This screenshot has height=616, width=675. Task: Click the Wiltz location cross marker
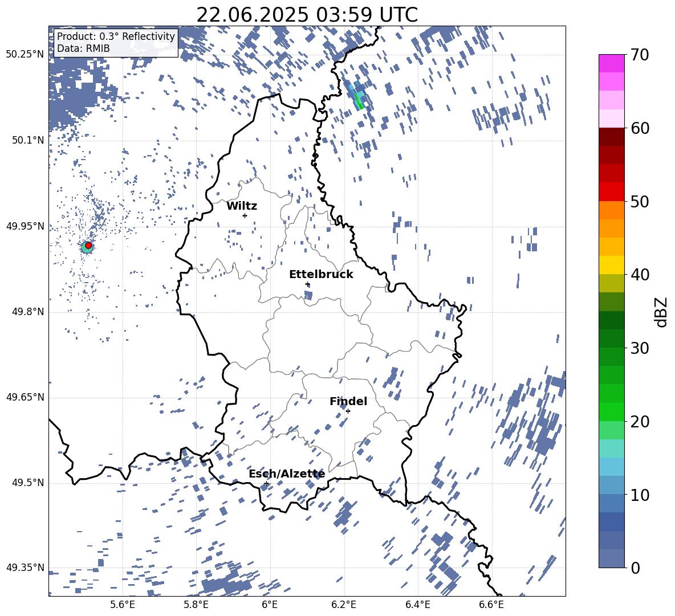tap(245, 215)
